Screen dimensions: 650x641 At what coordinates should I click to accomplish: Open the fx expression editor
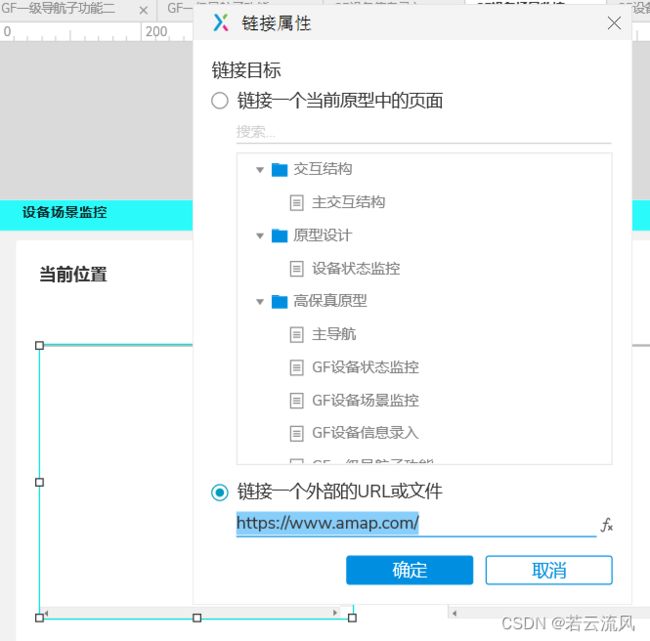[606, 525]
